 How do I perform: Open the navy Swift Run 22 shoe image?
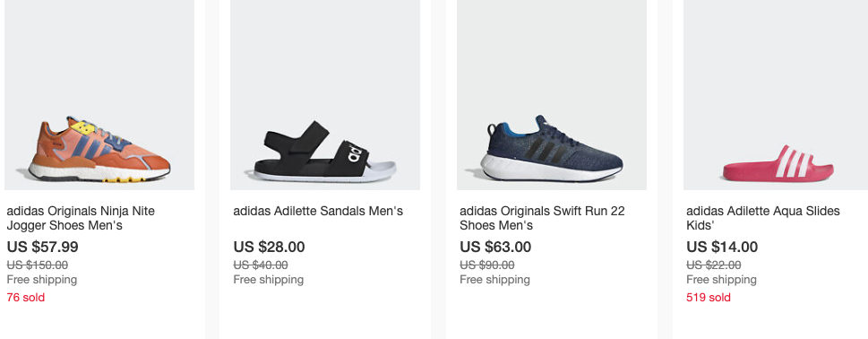tap(552, 95)
